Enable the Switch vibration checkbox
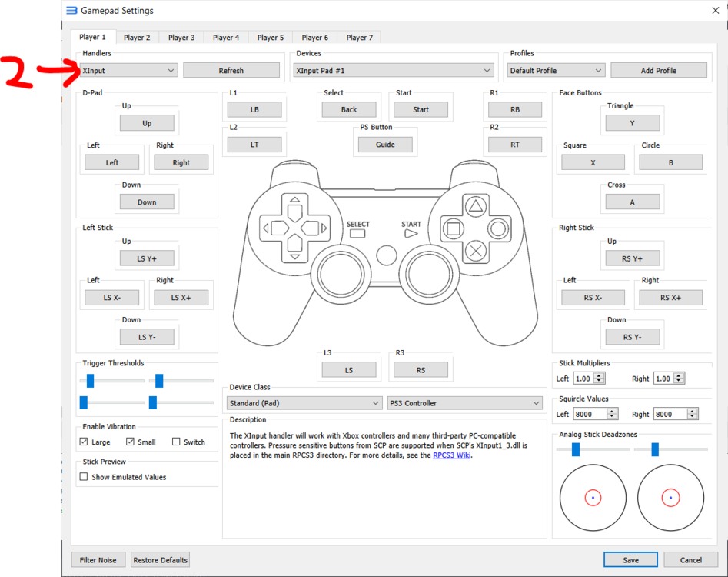The height and width of the screenshot is (577, 728). pyautogui.click(x=176, y=442)
